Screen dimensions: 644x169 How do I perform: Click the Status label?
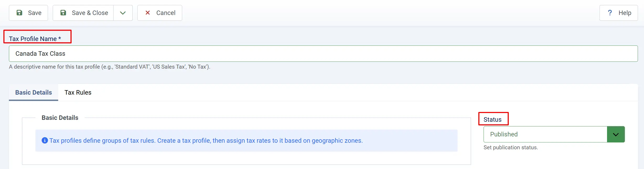point(493,120)
